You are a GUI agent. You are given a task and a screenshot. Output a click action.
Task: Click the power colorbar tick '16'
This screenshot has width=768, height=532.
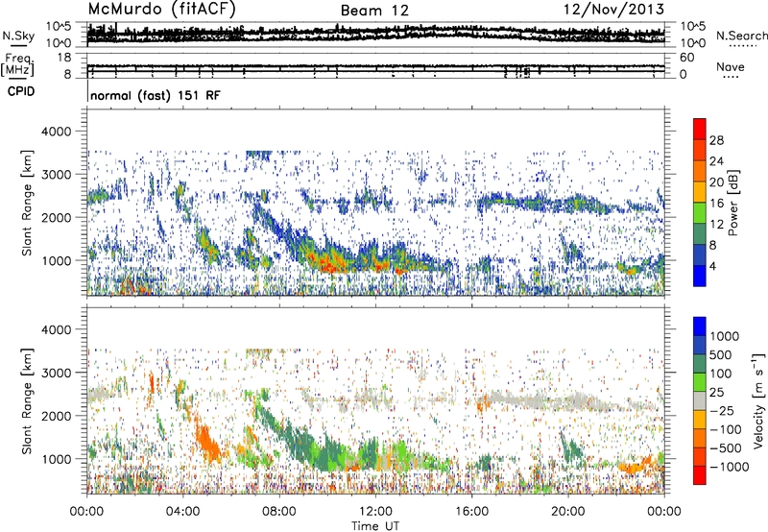coord(716,204)
